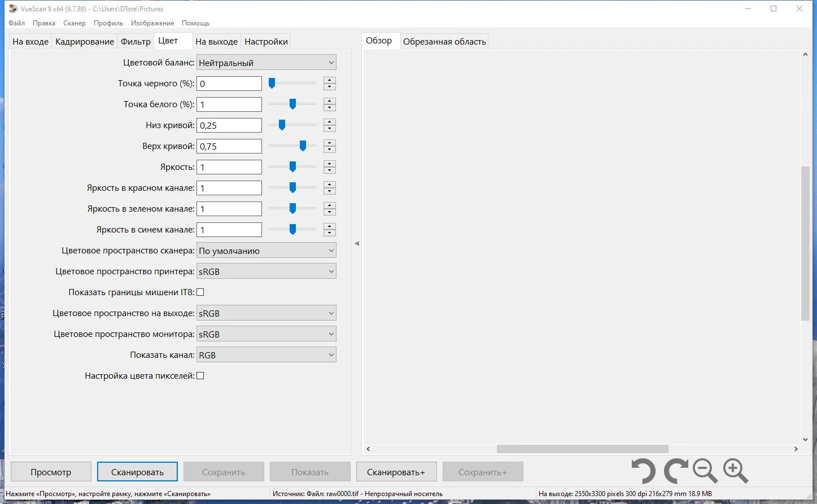Viewport: 817px width, 504px height.
Task: Click the «Яркость в синем канале» slider handle
Action: (292, 230)
